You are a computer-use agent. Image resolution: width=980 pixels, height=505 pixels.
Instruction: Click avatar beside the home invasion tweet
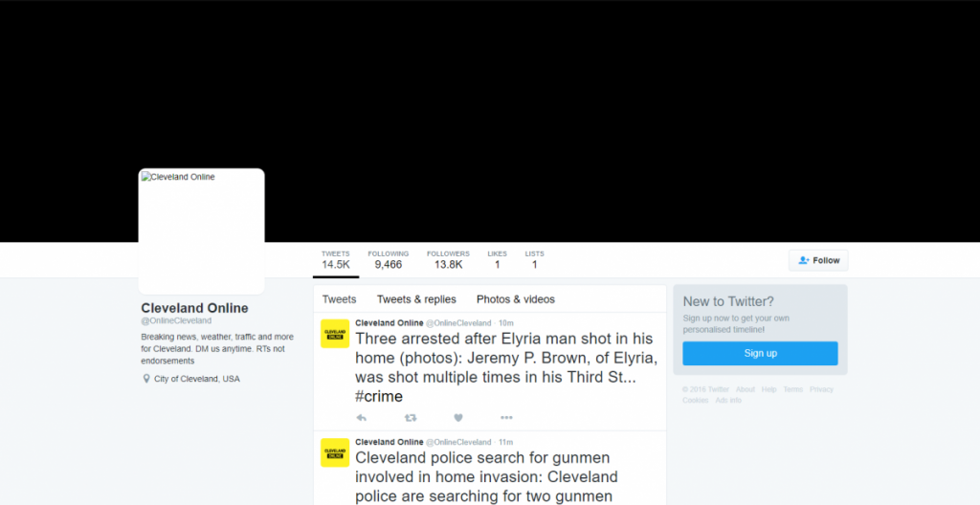335,452
